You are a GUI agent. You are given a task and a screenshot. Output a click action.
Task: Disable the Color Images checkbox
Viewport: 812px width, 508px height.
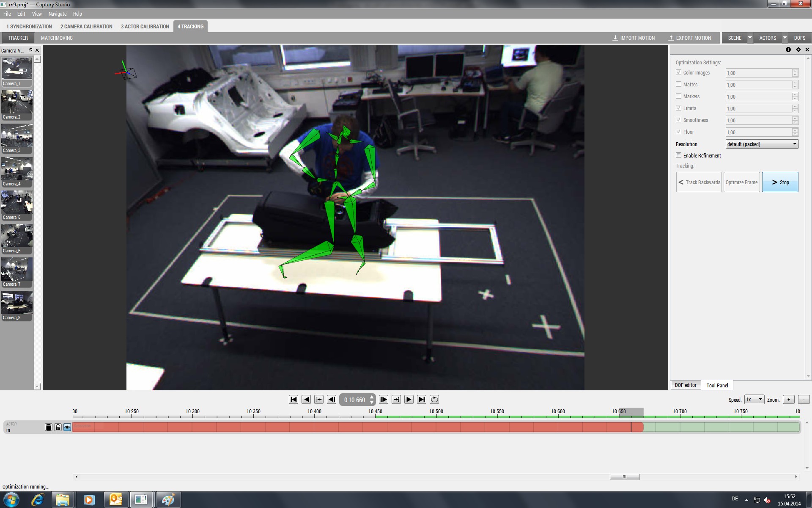click(679, 72)
